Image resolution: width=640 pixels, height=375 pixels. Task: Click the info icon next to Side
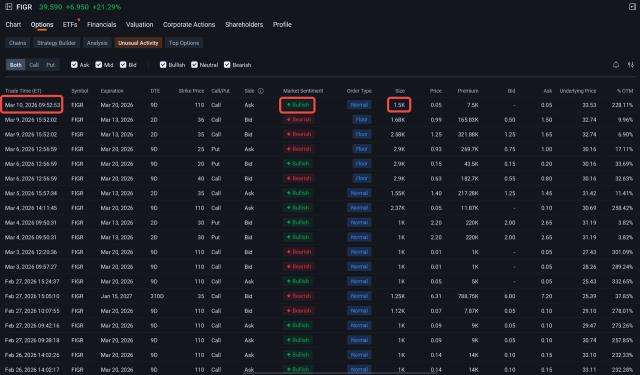[261, 91]
